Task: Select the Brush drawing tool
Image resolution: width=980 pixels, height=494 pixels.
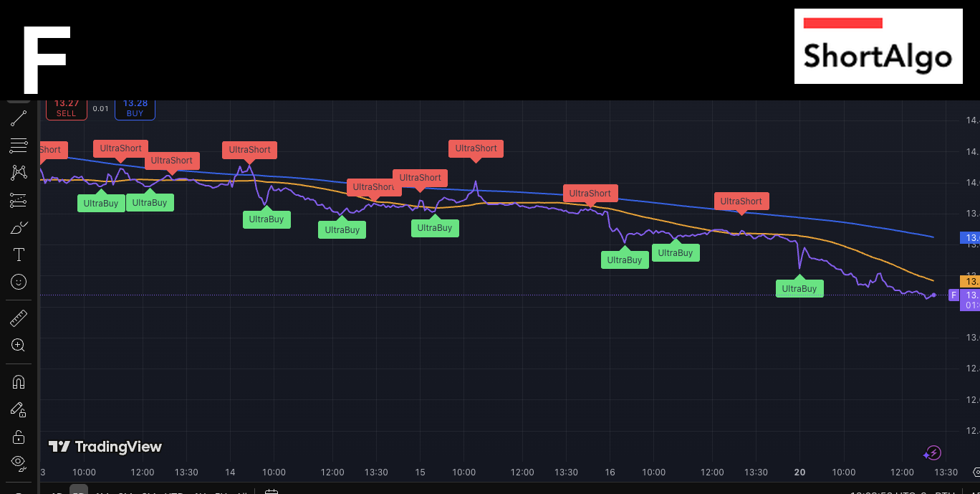Action: click(x=19, y=228)
